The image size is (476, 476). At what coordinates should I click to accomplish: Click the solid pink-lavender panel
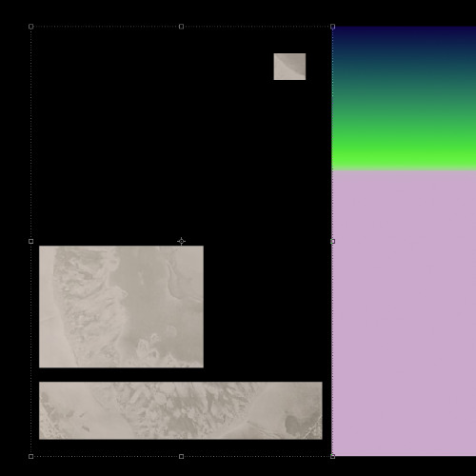(x=404, y=313)
